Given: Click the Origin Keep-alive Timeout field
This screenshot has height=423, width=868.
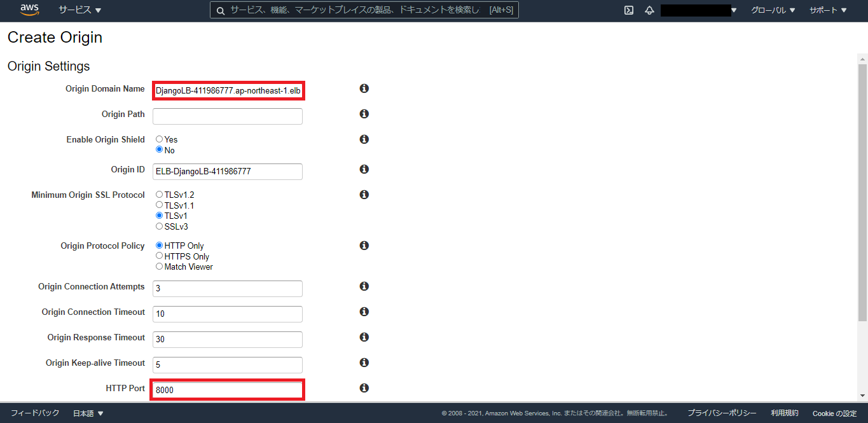Looking at the screenshot, I should pyautogui.click(x=228, y=365).
